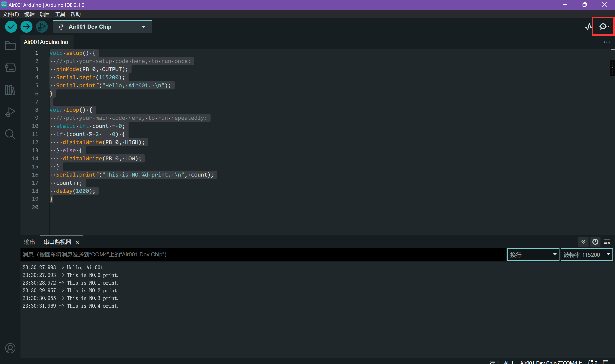615x364 pixels.
Task: Open the Search sidebar icon
Action: point(10,134)
